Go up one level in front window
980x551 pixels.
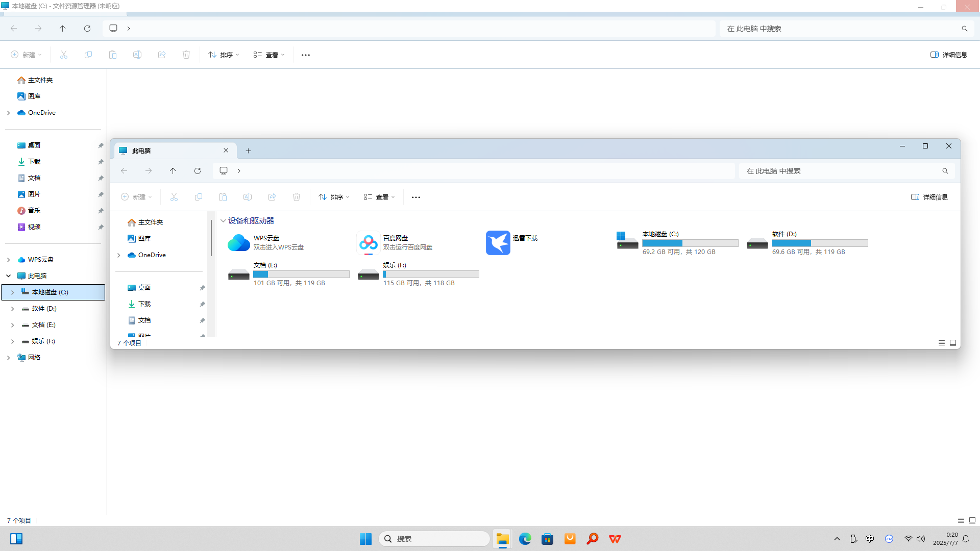coord(173,171)
